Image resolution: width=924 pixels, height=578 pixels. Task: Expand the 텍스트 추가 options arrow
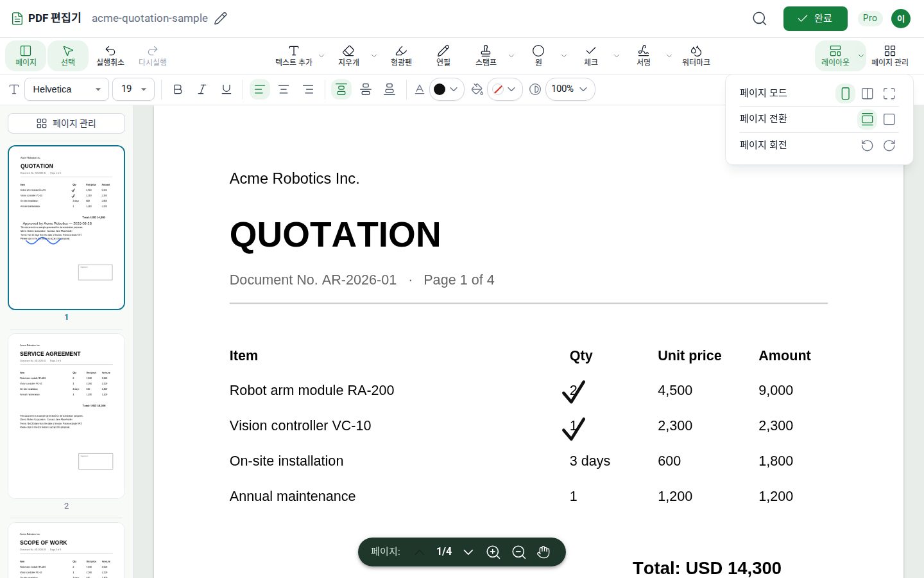pyautogui.click(x=321, y=56)
